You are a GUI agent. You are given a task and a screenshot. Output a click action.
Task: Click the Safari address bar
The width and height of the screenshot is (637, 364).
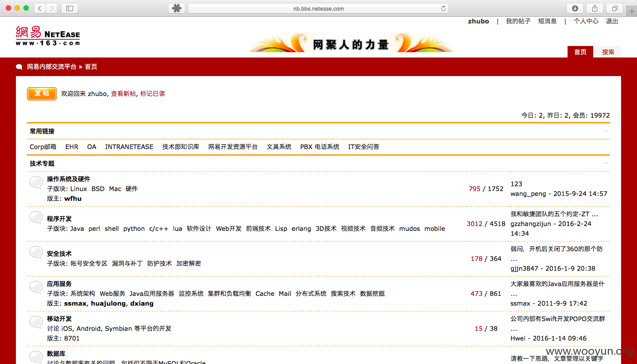click(x=318, y=8)
